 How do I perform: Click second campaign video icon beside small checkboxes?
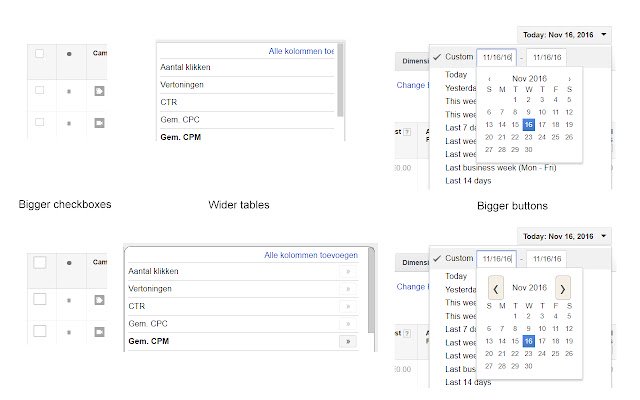99,122
